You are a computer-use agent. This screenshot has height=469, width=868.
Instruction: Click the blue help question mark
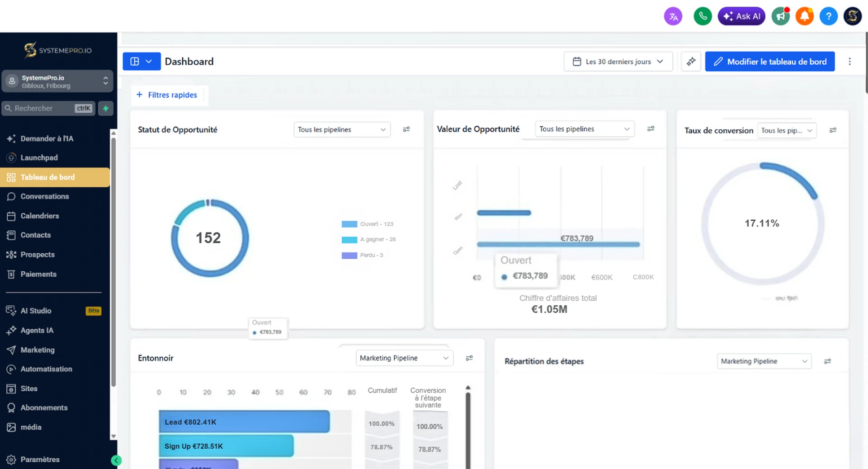point(829,16)
